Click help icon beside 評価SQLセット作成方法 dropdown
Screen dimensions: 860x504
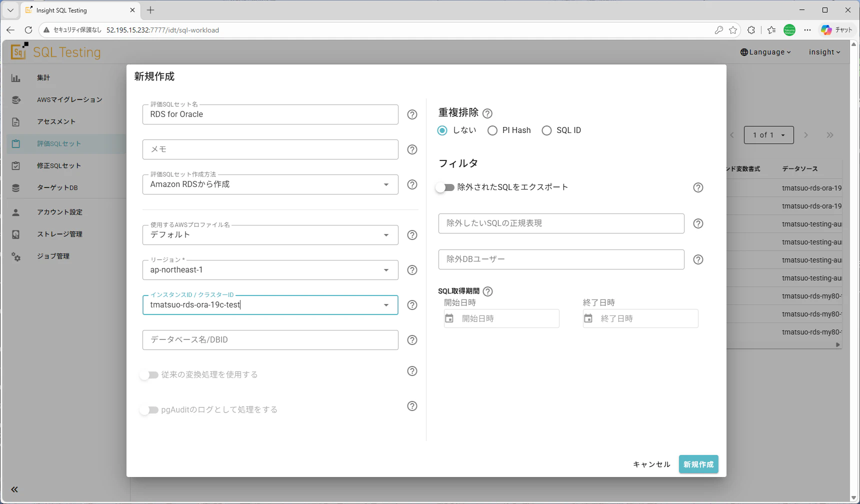pyautogui.click(x=412, y=184)
